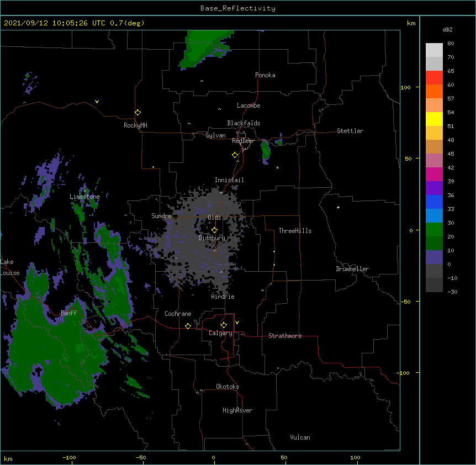Select the yellow 51-54 dBZ legend swatch

pyautogui.click(x=434, y=119)
